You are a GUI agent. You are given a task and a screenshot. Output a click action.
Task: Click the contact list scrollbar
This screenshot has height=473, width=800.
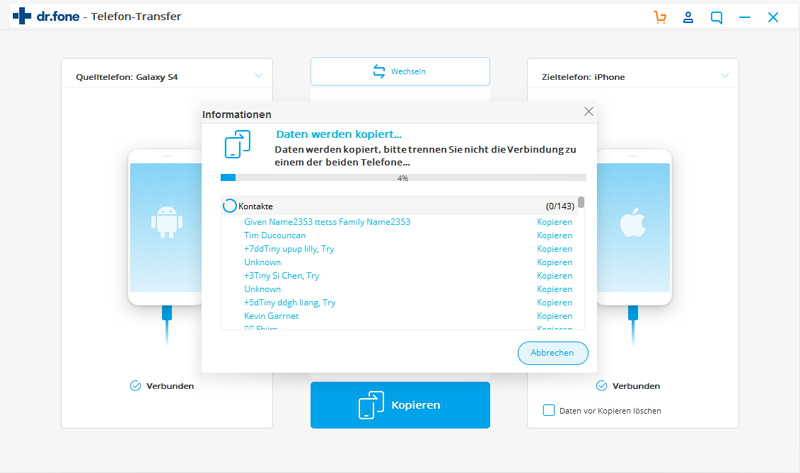(x=581, y=202)
